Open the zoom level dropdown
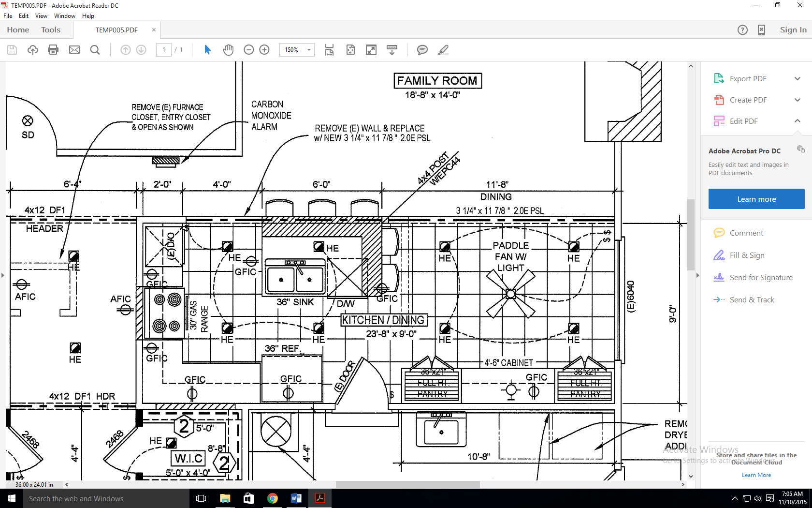This screenshot has width=812, height=508. (x=308, y=50)
